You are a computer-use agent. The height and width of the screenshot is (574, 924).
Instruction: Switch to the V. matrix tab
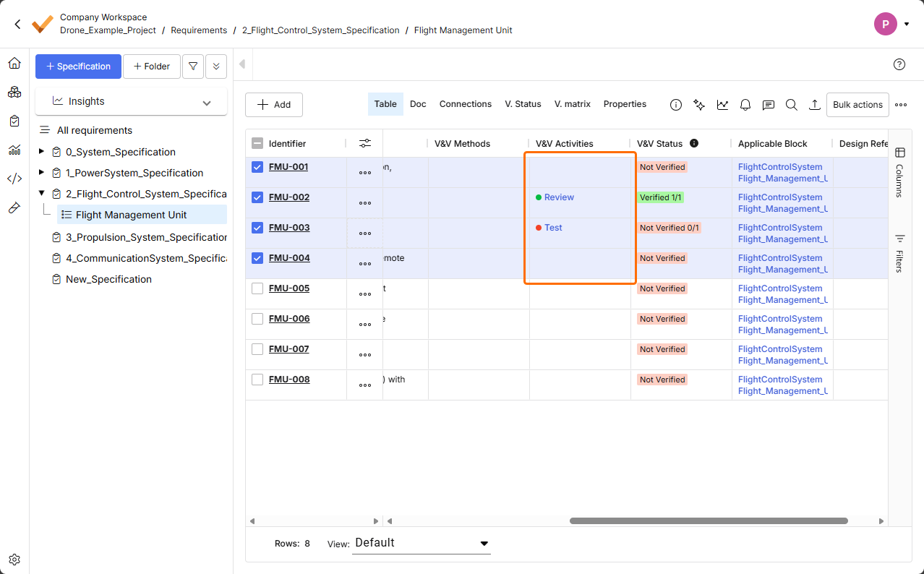pos(572,104)
